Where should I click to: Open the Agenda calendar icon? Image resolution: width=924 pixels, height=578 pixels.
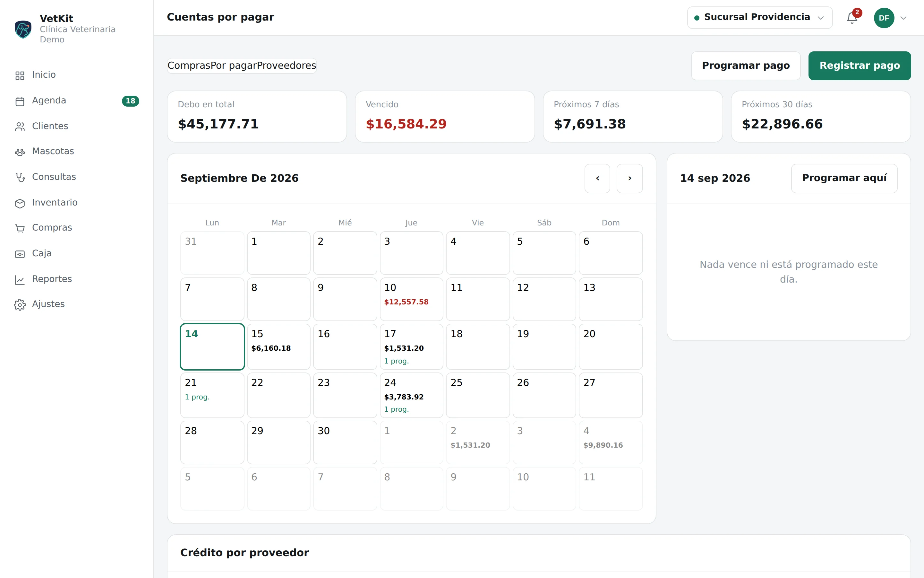[20, 101]
